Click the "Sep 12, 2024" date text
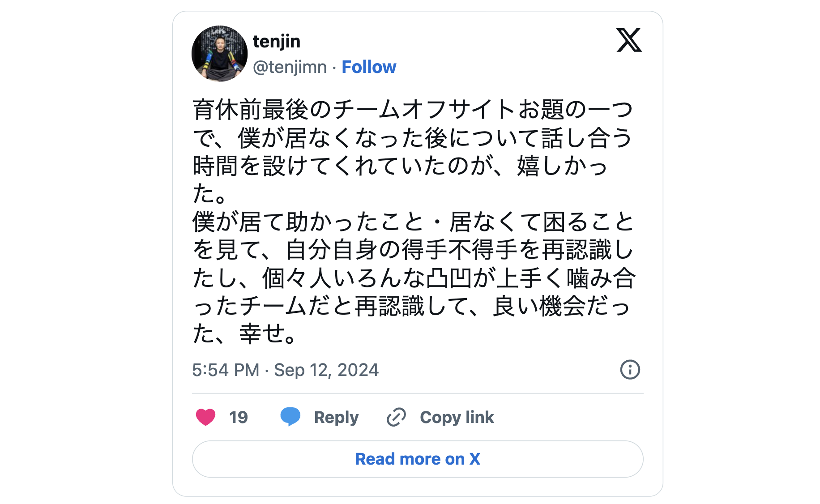The width and height of the screenshot is (820, 504). [x=326, y=370]
